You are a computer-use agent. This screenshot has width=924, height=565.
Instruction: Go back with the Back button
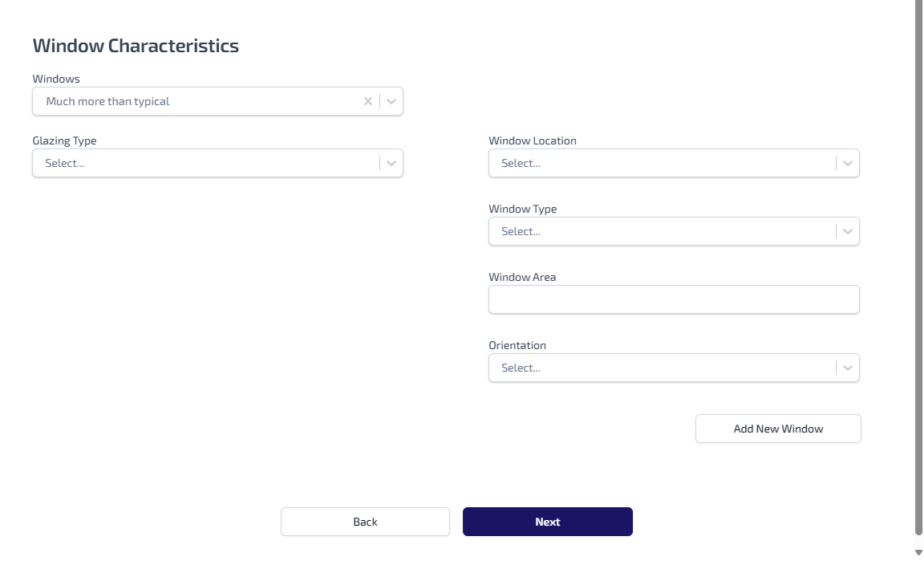pyautogui.click(x=365, y=522)
